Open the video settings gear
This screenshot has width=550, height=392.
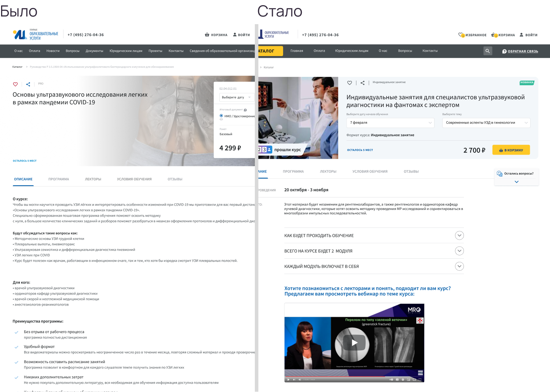pyautogui.click(x=403, y=380)
